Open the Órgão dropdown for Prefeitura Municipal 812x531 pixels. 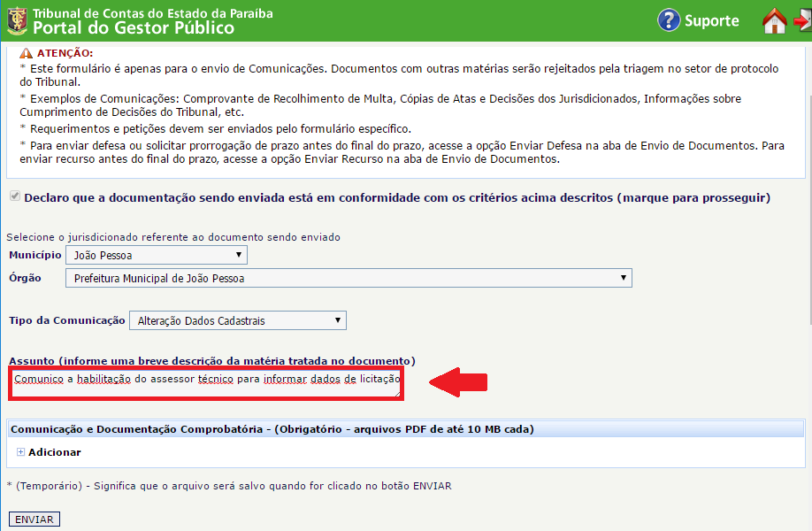pos(349,278)
